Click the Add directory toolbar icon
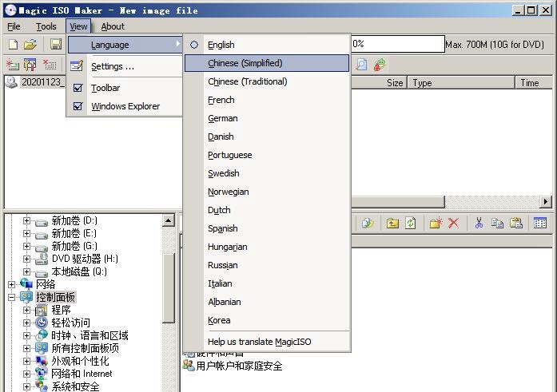This screenshot has height=392, width=557. 30,65
